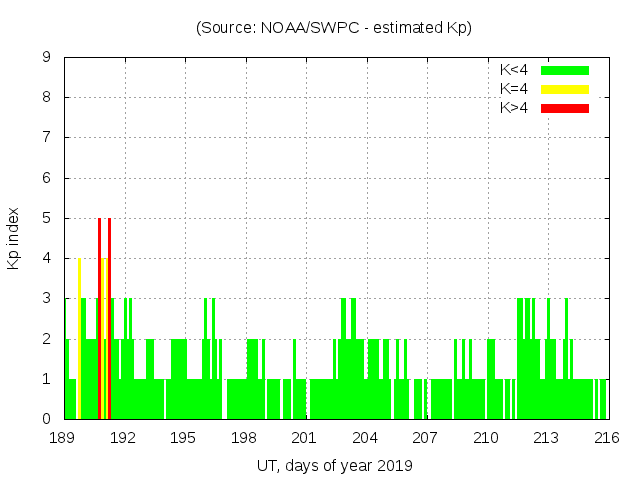This screenshot has height=480, width=640.
Task: Click x-axis tick label 216
Action: (606, 437)
